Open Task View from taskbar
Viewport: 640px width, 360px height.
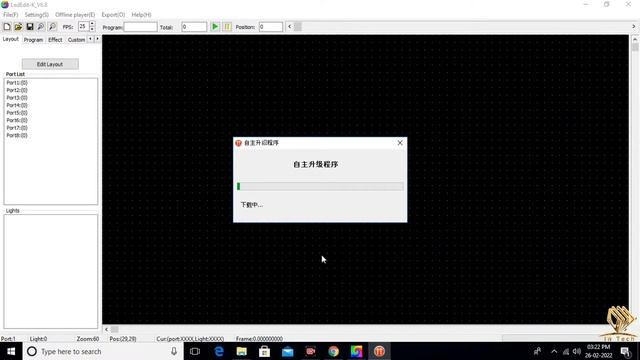pyautogui.click(x=195, y=351)
